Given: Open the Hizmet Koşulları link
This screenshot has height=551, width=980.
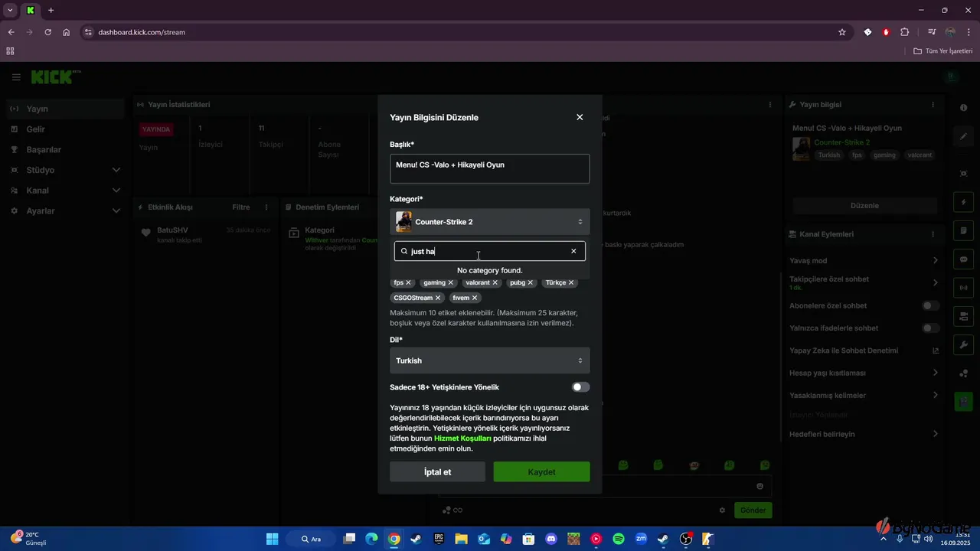Looking at the screenshot, I should (x=462, y=439).
